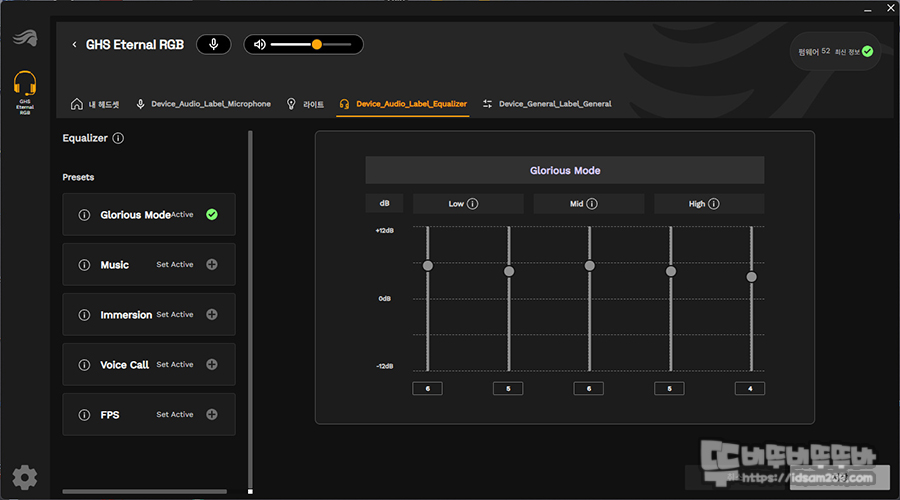900x500 pixels.
Task: Set Immersion preset active with plus icon
Action: click(212, 315)
